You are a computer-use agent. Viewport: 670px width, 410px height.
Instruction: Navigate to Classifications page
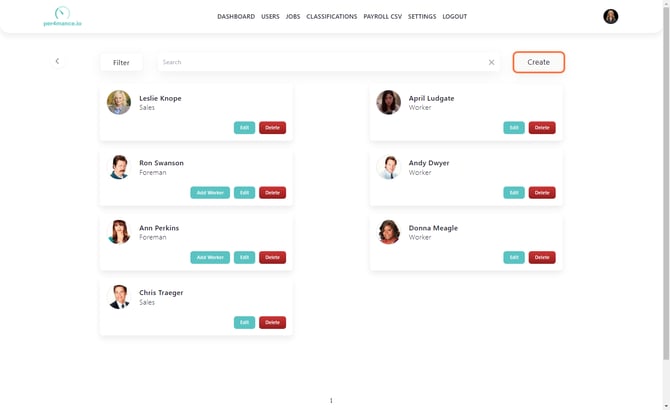[331, 16]
